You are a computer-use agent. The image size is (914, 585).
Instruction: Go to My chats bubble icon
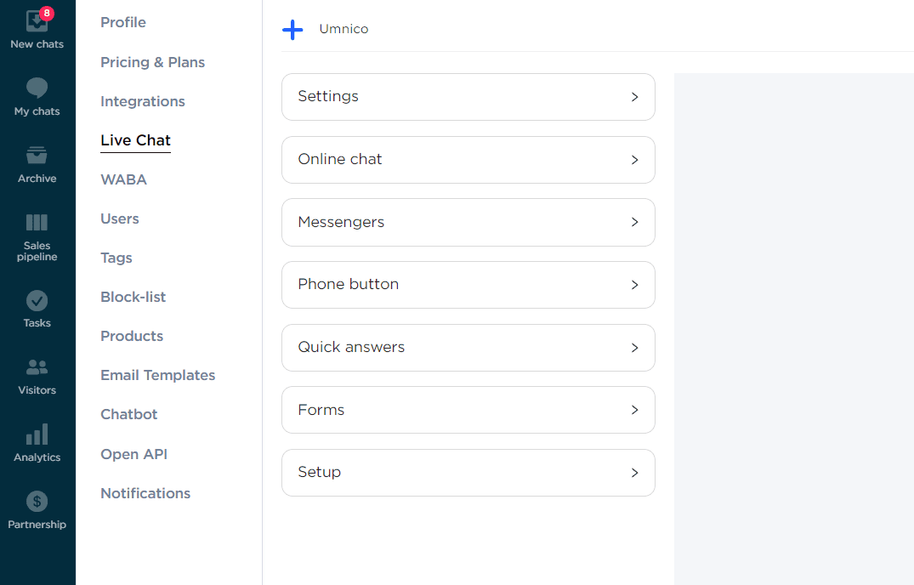[37, 89]
